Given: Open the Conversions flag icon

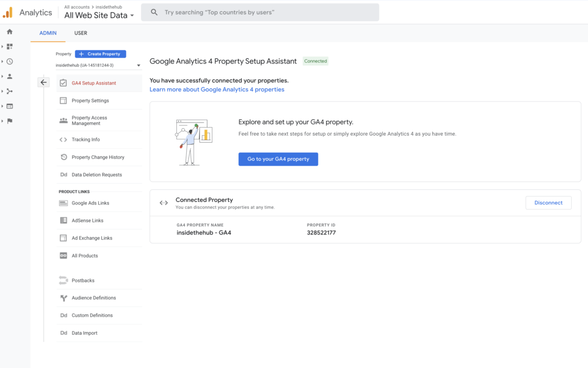Looking at the screenshot, I should [10, 121].
